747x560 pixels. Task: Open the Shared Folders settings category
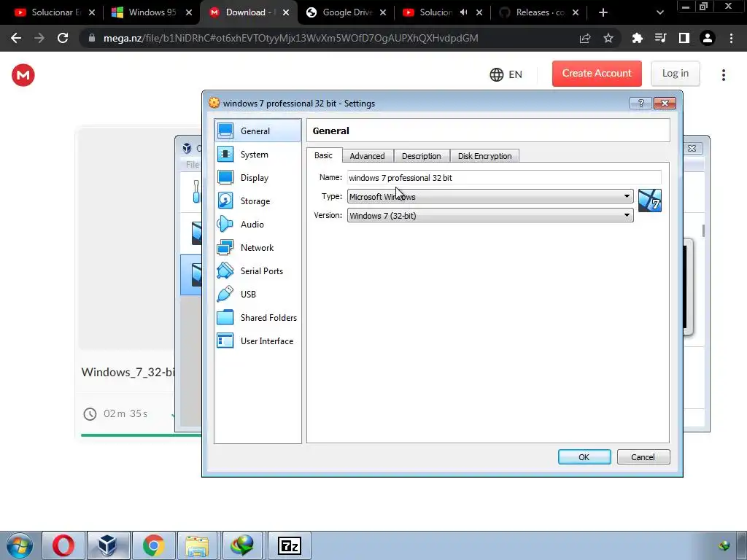(258, 318)
